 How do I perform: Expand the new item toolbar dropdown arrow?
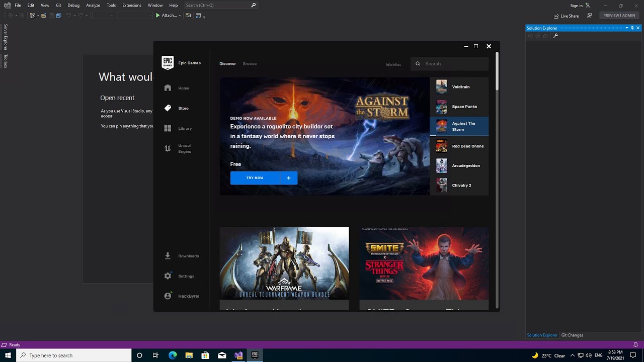[38, 16]
